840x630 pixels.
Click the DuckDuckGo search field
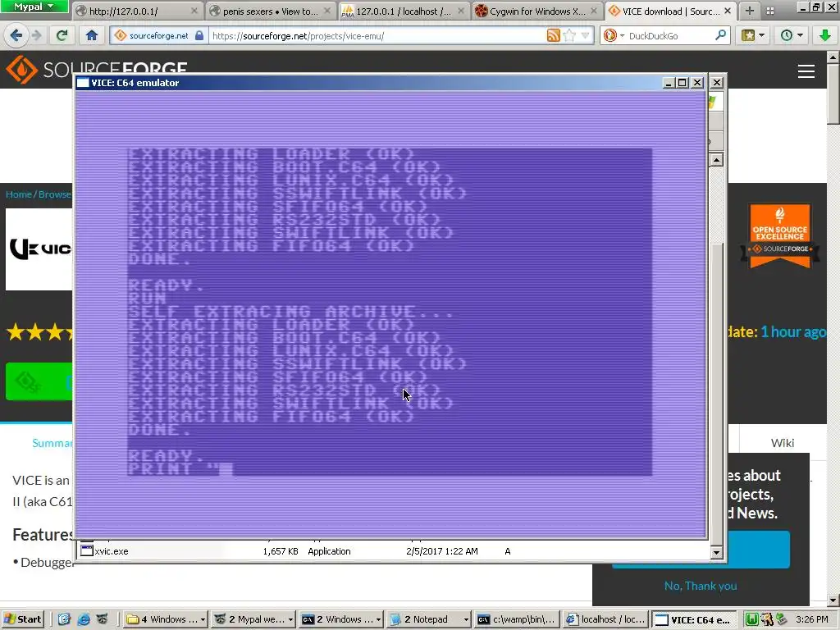(x=669, y=36)
